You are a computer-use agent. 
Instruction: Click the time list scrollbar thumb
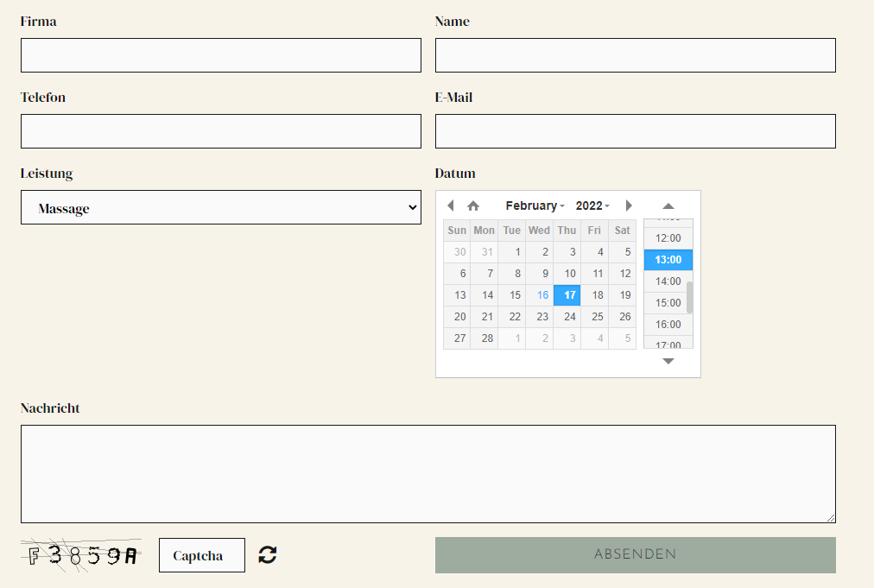pyautogui.click(x=689, y=298)
